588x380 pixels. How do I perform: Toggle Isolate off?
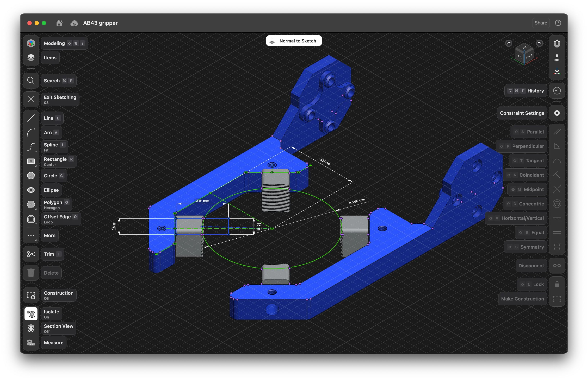51,314
